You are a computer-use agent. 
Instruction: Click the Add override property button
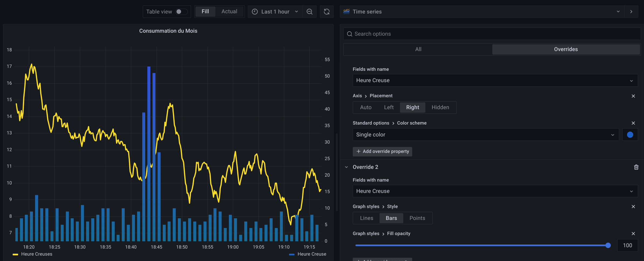coord(382,152)
